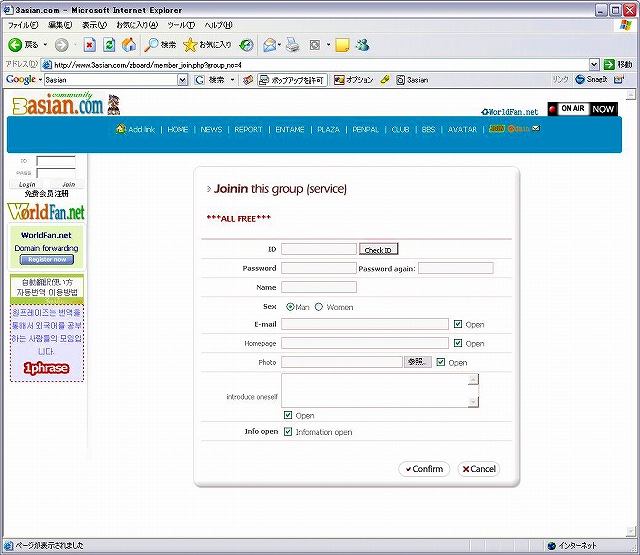Open the ツール(T) menu
Screen dimensions: 640x555
[181, 24]
